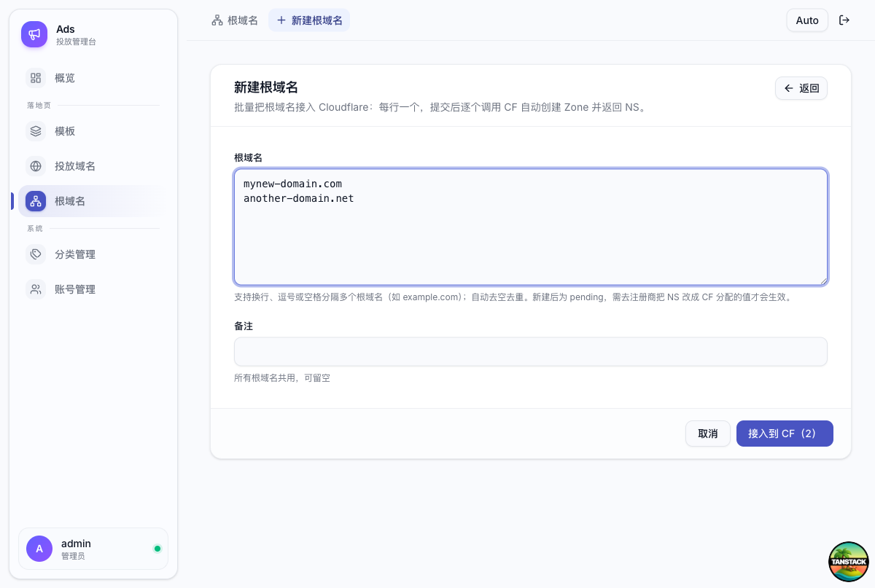Click the 投放域名 globe icon

[36, 166]
